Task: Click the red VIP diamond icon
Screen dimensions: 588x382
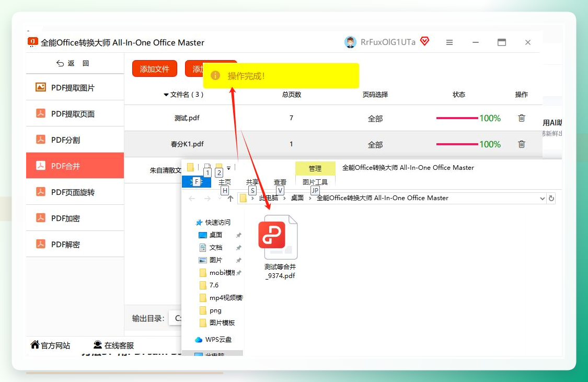Action: point(424,41)
